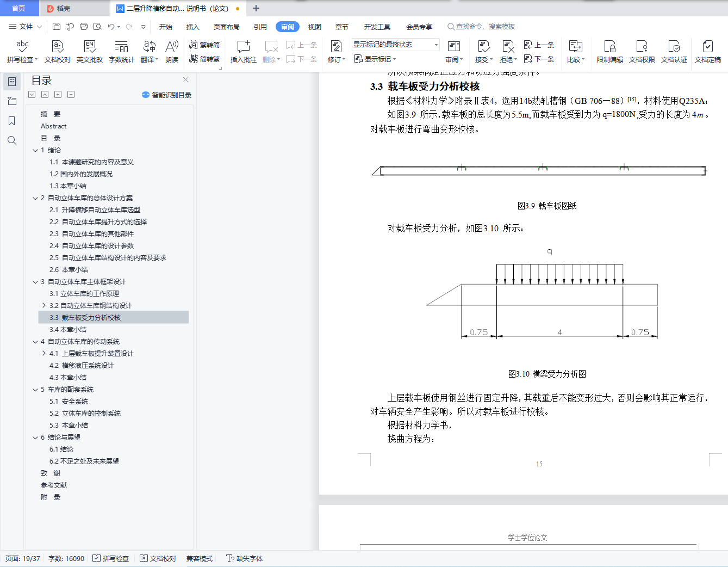Switch to the 页面布局 ribbon tab
Viewport: 728px width, 567px height.
227,27
